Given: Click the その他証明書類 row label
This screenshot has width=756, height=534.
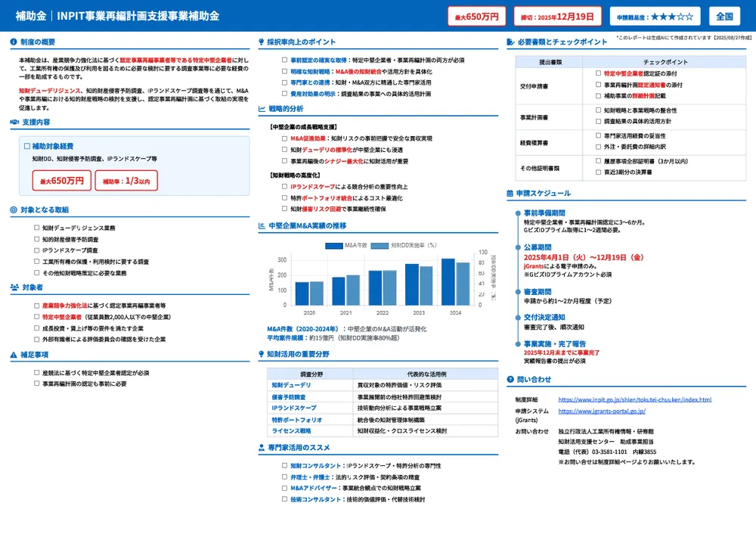Looking at the screenshot, I should click(540, 169).
